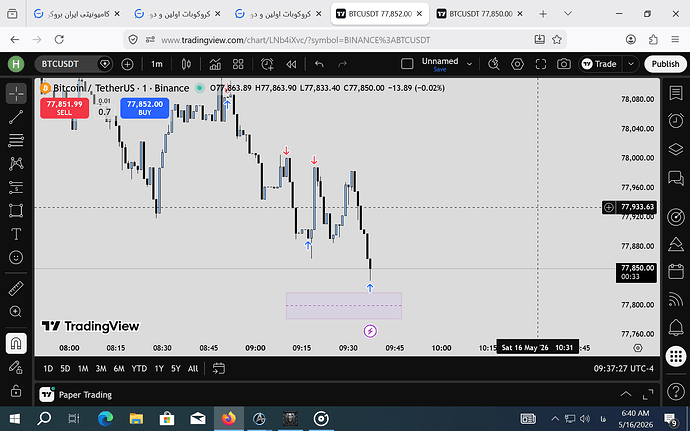
Task: Select the 1D date range
Action: 48,368
